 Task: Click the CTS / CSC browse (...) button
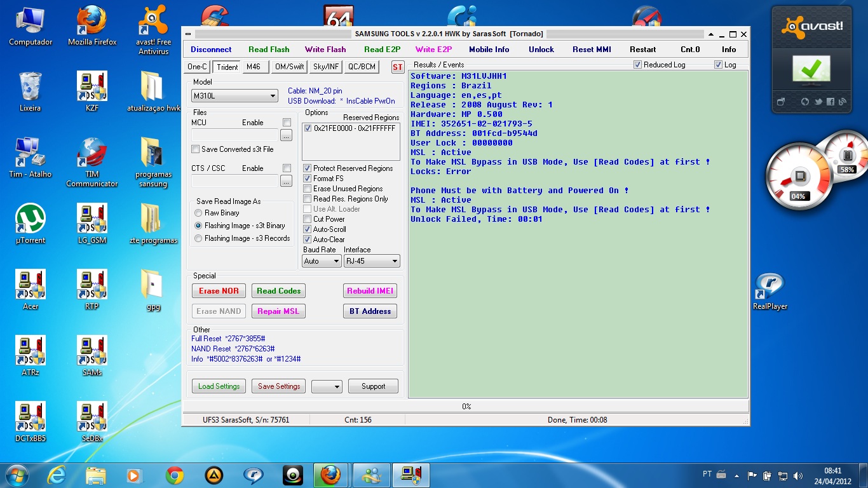[286, 181]
